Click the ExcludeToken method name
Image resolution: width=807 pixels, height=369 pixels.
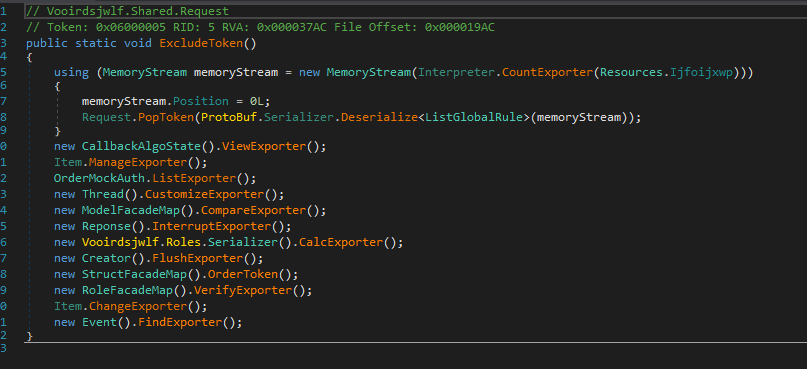[x=201, y=43]
